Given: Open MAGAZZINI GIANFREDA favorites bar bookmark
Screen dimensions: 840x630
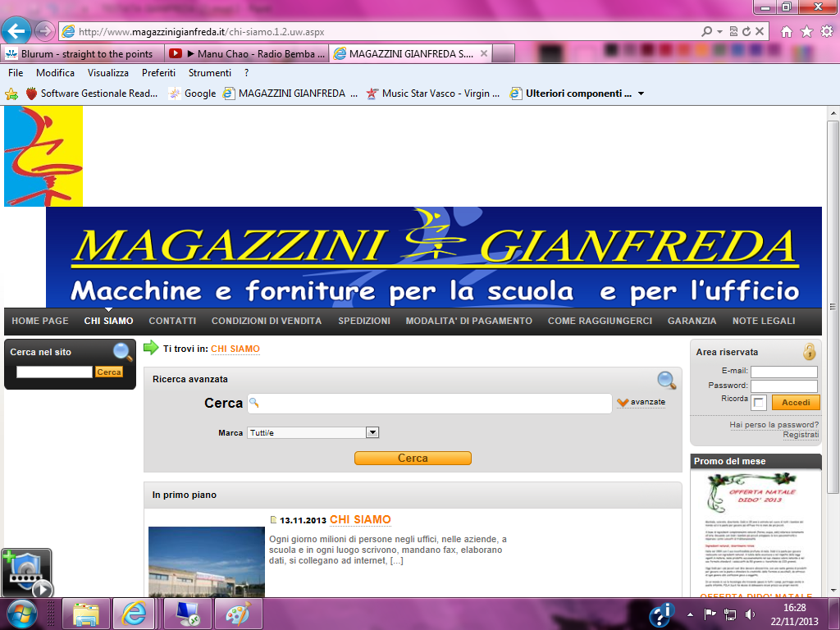Looking at the screenshot, I should (x=291, y=94).
